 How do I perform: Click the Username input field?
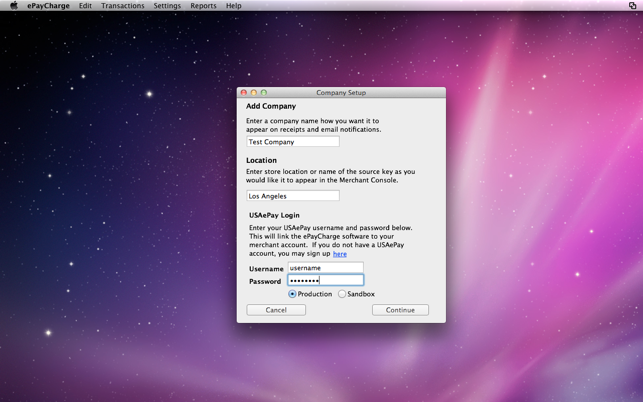[326, 267]
